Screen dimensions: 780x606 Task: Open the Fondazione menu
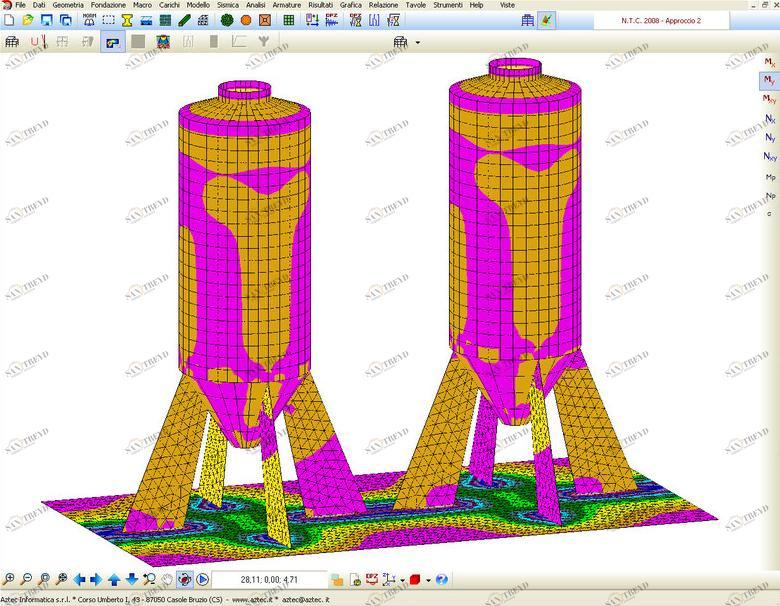tap(108, 5)
